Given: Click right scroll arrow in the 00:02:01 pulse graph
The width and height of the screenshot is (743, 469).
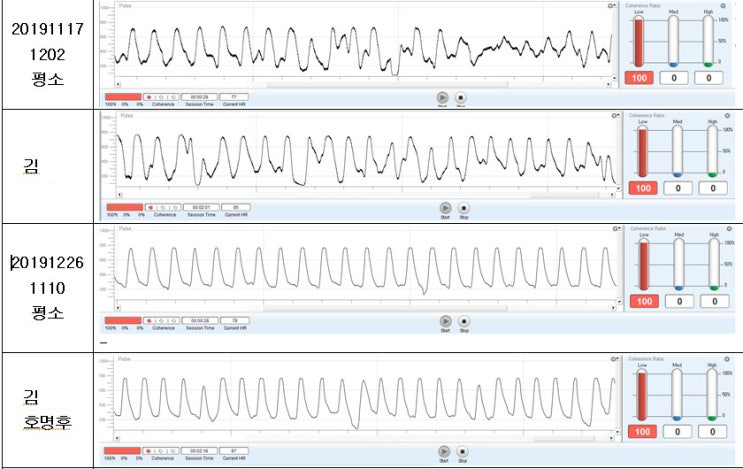Looking at the screenshot, I should coord(612,194).
